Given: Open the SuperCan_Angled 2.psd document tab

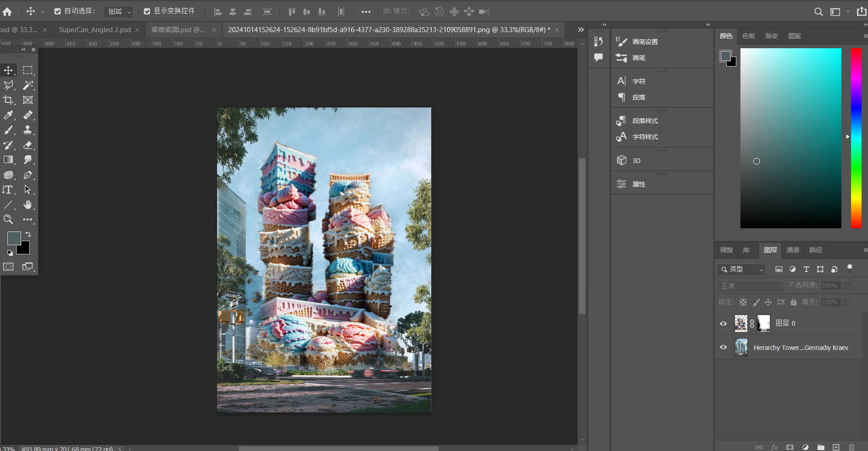Looking at the screenshot, I should point(95,30).
